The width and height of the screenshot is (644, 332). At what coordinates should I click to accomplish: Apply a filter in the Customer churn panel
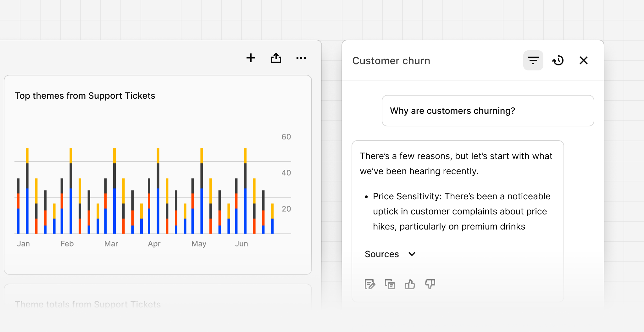(x=533, y=60)
